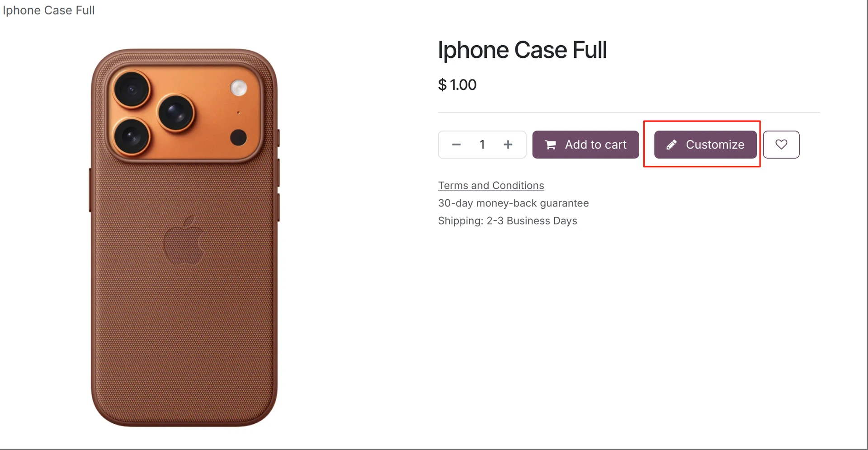Click the Apple logo on the case

click(184, 240)
